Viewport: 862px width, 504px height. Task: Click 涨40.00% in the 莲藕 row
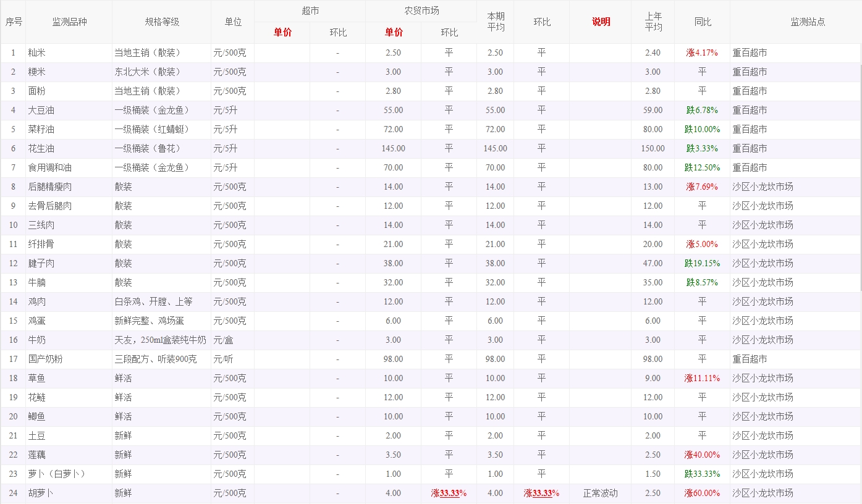pos(702,455)
